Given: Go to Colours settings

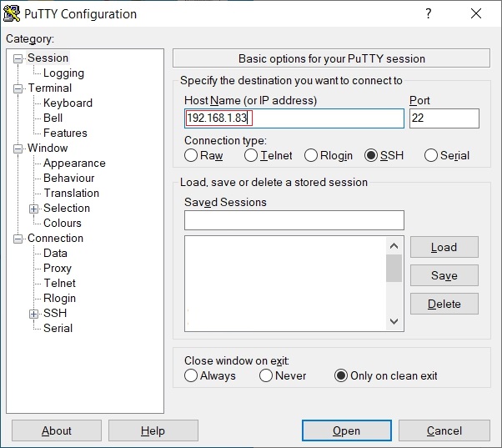Looking at the screenshot, I should [x=63, y=223].
